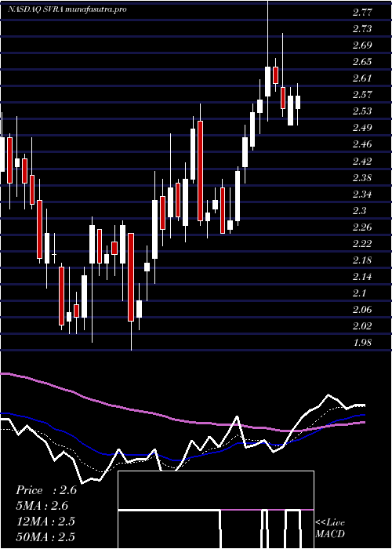Click the 2.53 price axis label

click(362, 111)
